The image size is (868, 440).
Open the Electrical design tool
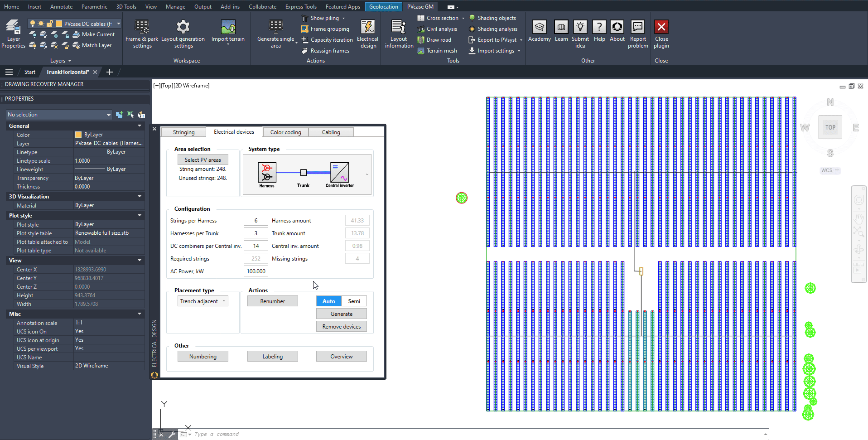pyautogui.click(x=367, y=27)
